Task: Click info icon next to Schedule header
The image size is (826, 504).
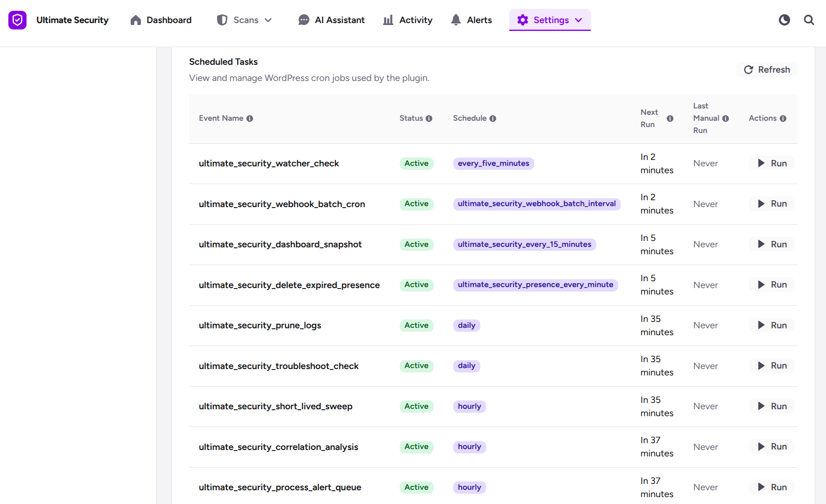Action: [493, 118]
